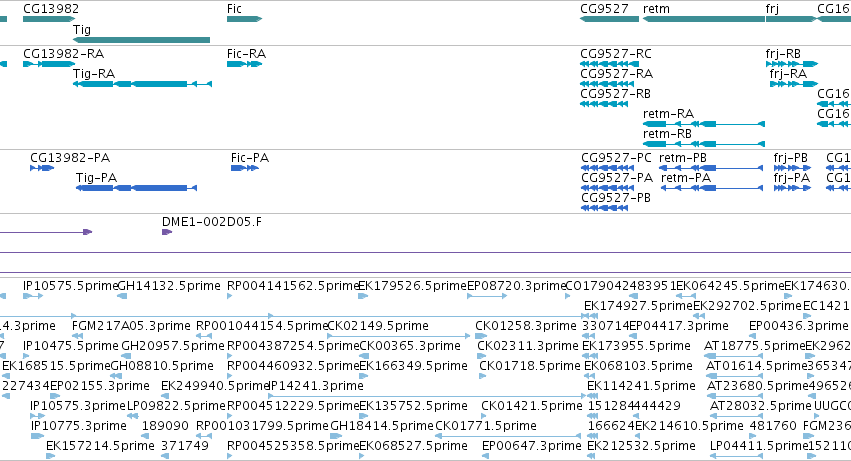851x461 pixels.
Task: Click the Fic-PA protein label
Action: click(x=250, y=158)
